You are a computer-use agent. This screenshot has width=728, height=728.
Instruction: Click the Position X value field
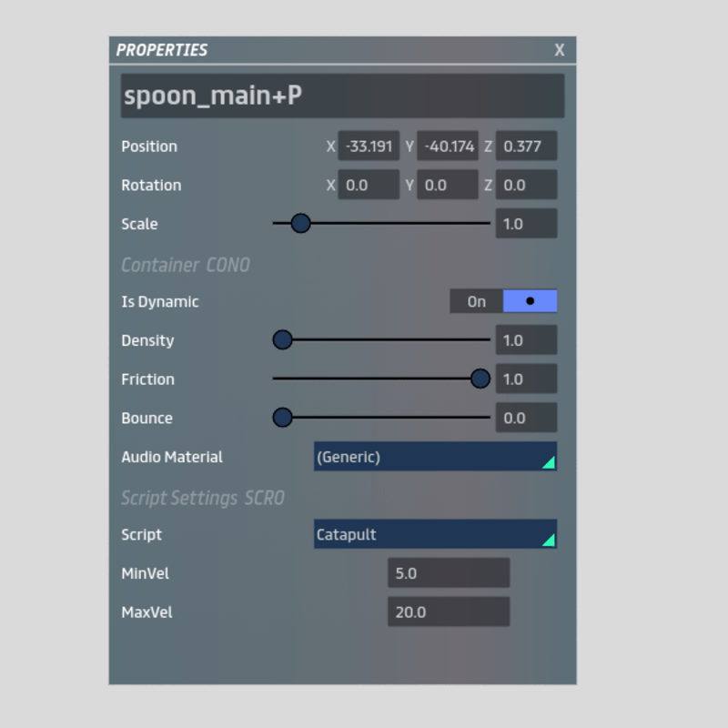pyautogui.click(x=369, y=147)
